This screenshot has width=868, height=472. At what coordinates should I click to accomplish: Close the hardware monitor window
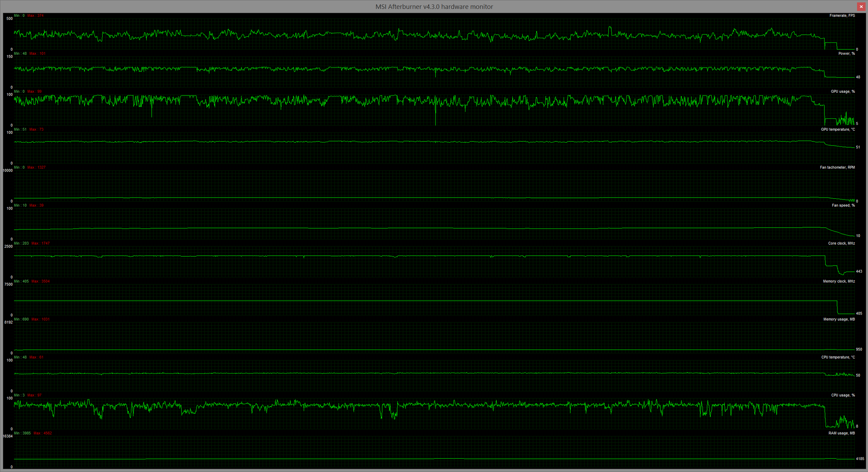tap(861, 7)
